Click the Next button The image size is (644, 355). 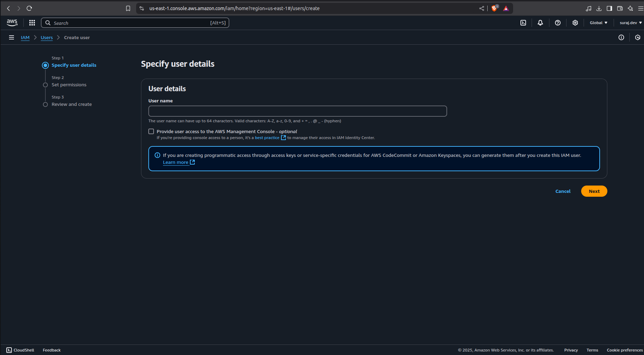click(x=594, y=191)
